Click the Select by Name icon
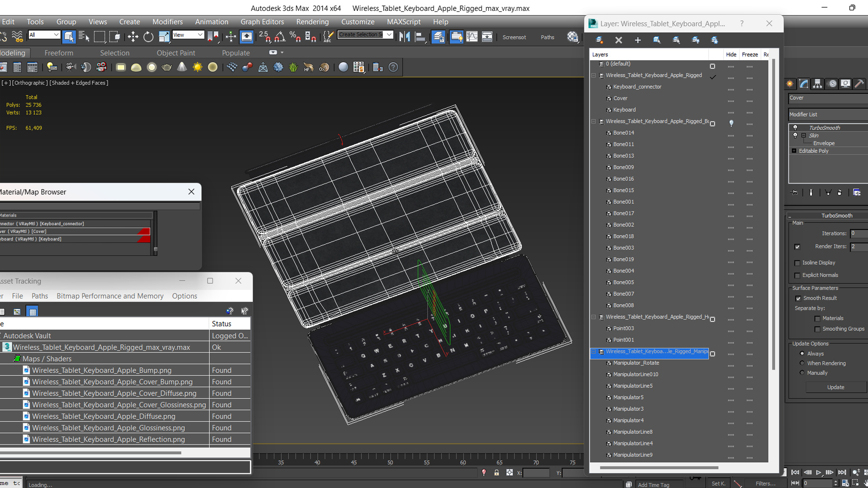 point(84,37)
